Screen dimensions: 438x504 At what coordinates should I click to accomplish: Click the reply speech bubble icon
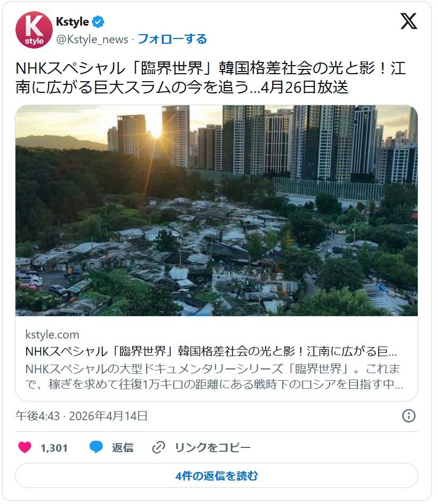(96, 447)
